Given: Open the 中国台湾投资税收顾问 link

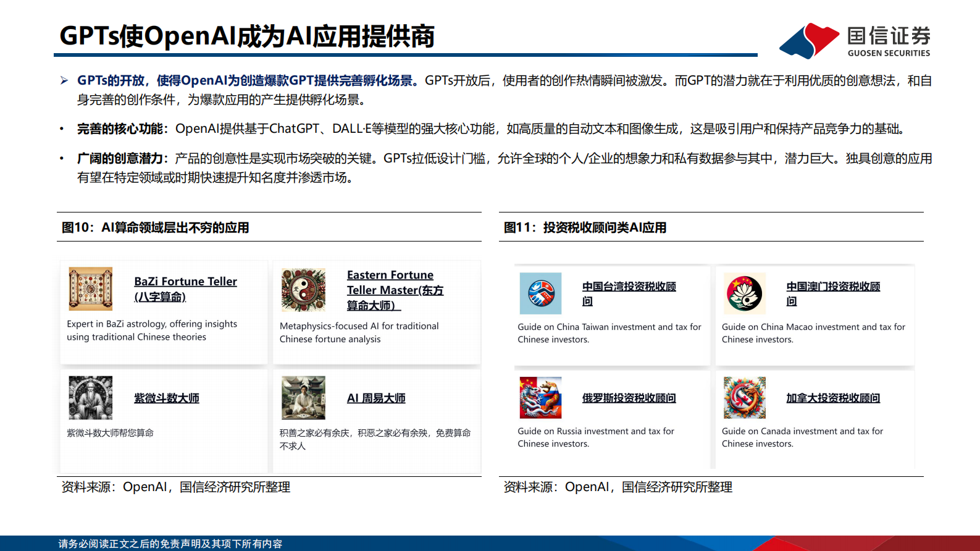Looking at the screenshot, I should point(629,293).
